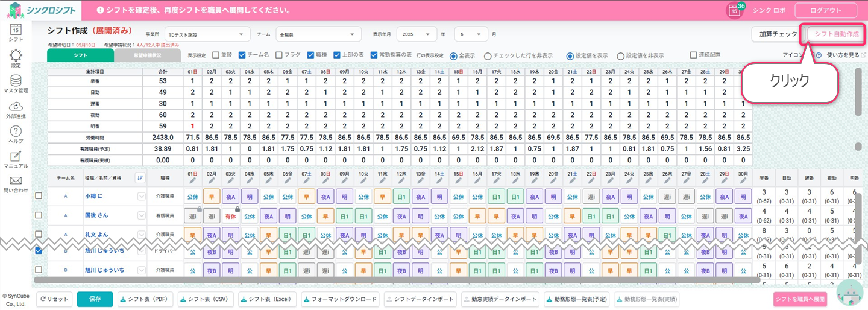Click the sort icon beside 役職／名前／資格
The width and height of the screenshot is (868, 310).
pyautogui.click(x=140, y=178)
